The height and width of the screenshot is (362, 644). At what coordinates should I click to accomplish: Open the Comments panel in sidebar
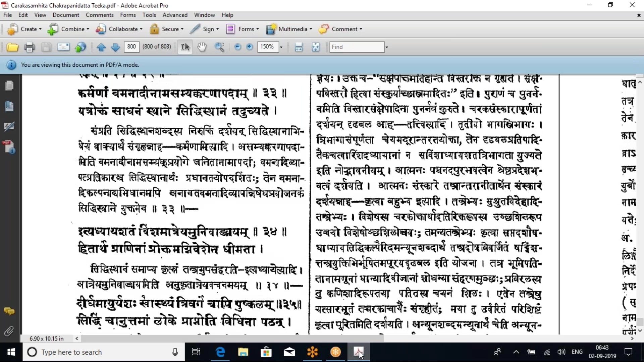pos(9,311)
